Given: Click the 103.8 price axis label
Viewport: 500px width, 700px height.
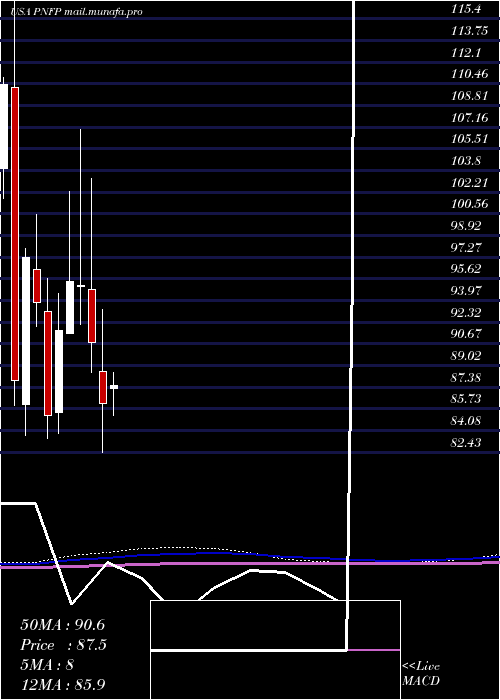Looking at the screenshot, I should (x=466, y=161).
